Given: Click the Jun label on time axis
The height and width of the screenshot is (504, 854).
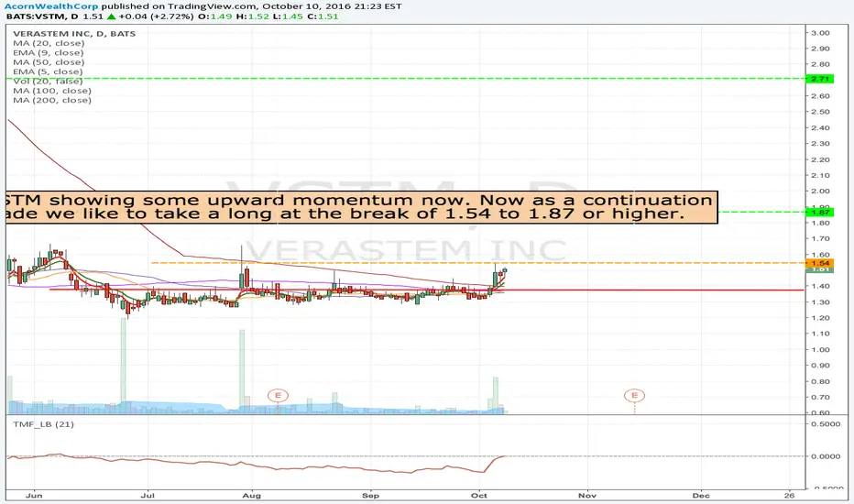Looking at the screenshot, I should click(34, 495).
